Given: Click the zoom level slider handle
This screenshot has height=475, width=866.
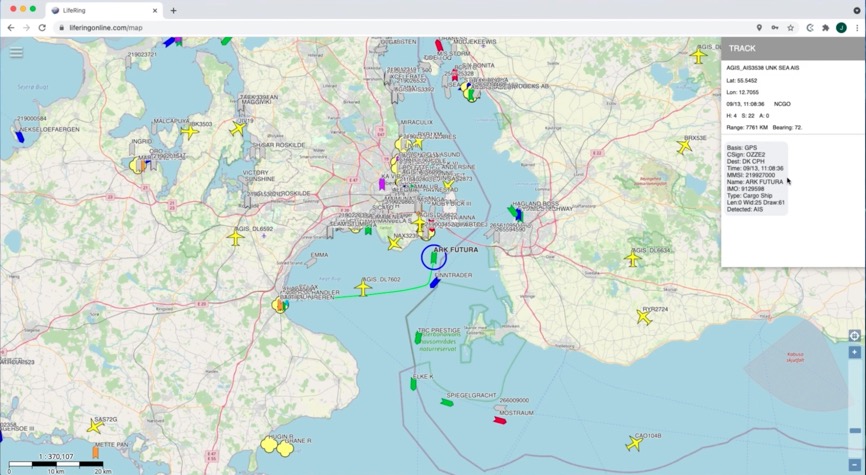Looking at the screenshot, I should (855, 430).
